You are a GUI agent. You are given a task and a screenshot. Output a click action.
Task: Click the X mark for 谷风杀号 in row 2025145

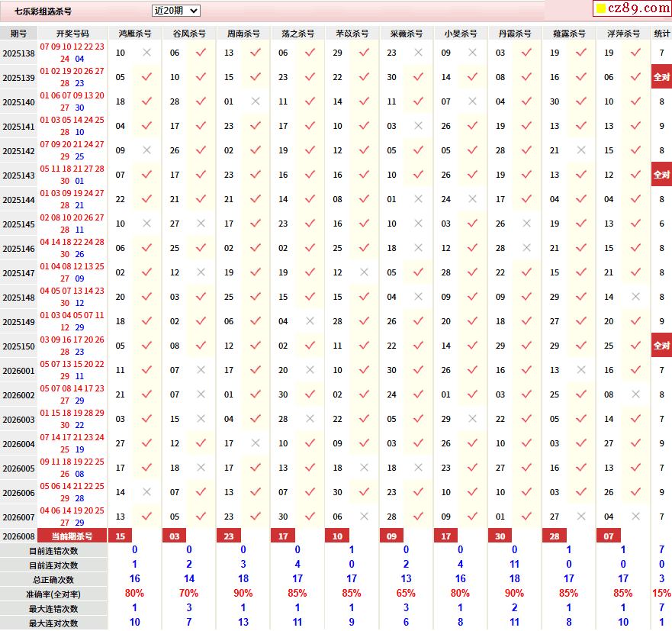click(x=201, y=224)
